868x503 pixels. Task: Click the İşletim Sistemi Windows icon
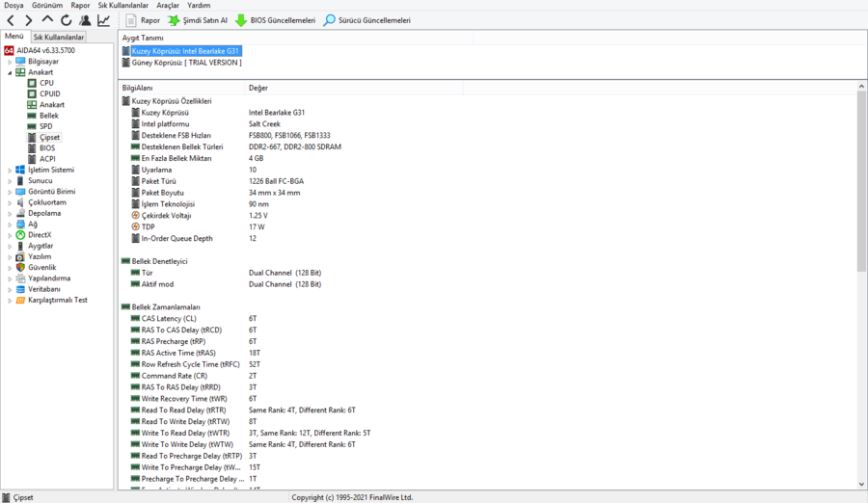pos(20,170)
